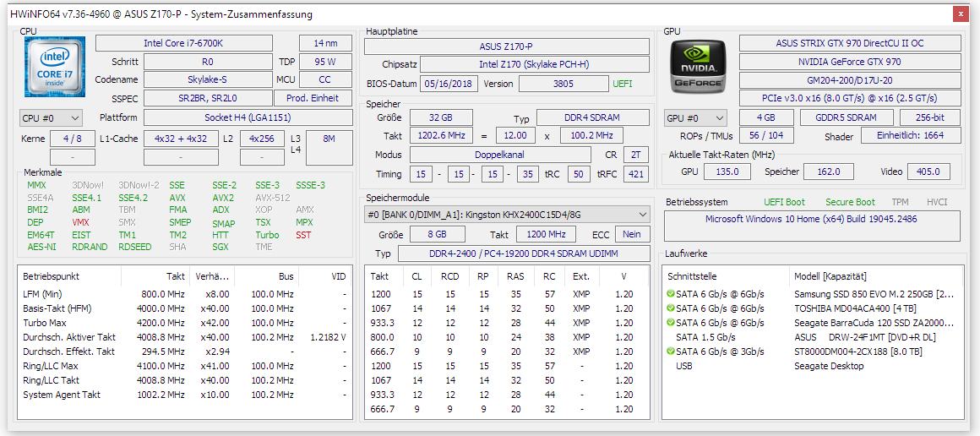This screenshot has height=436, width=980.
Task: Click the Skylake-S codename field
Action: [x=208, y=79]
